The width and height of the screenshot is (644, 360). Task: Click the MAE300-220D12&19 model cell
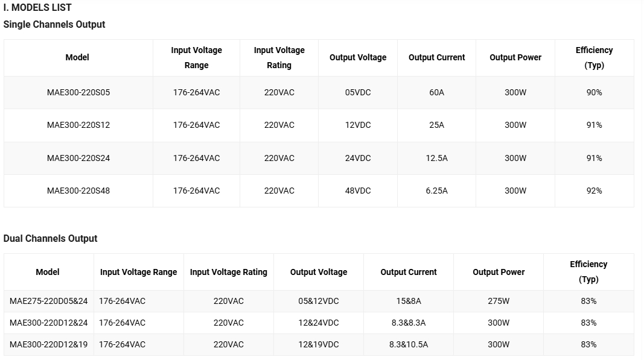[x=48, y=344]
